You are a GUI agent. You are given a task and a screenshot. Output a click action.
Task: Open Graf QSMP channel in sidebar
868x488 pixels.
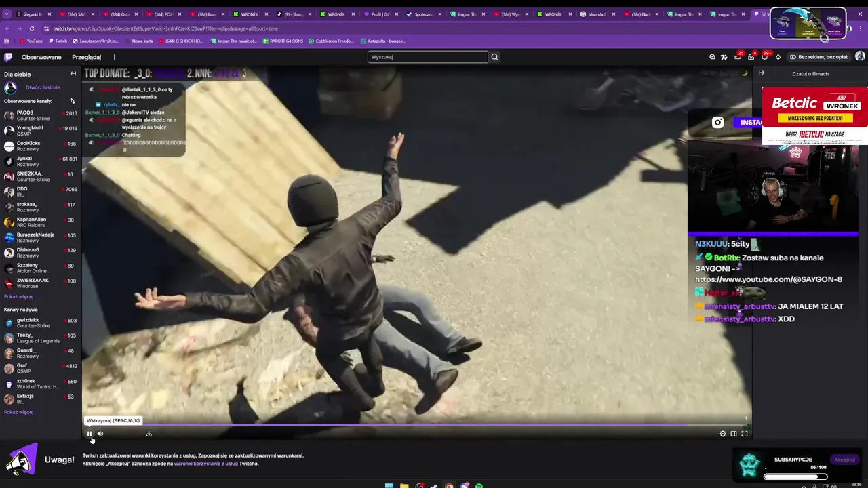click(x=41, y=369)
